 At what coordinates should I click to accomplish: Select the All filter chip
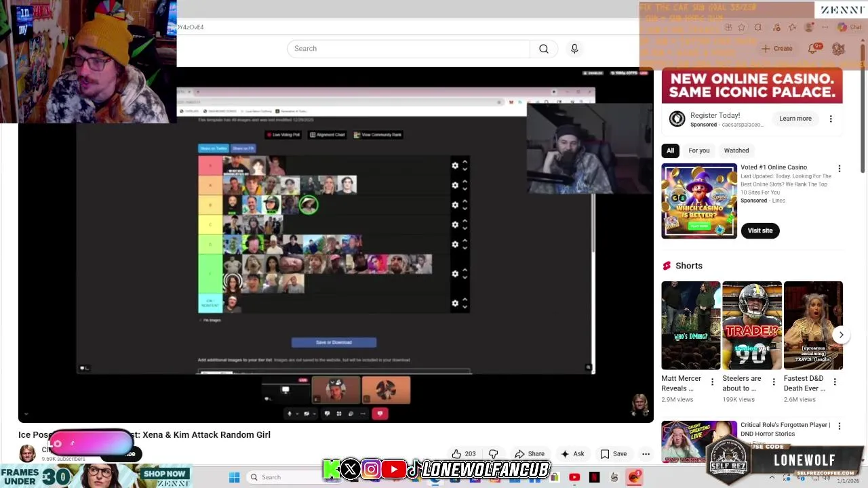[x=670, y=150]
